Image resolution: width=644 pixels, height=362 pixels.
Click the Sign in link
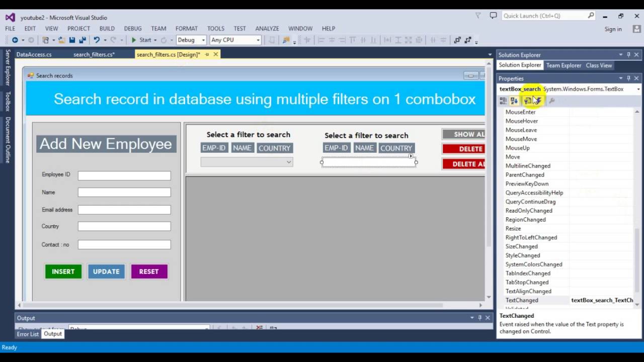613,29
